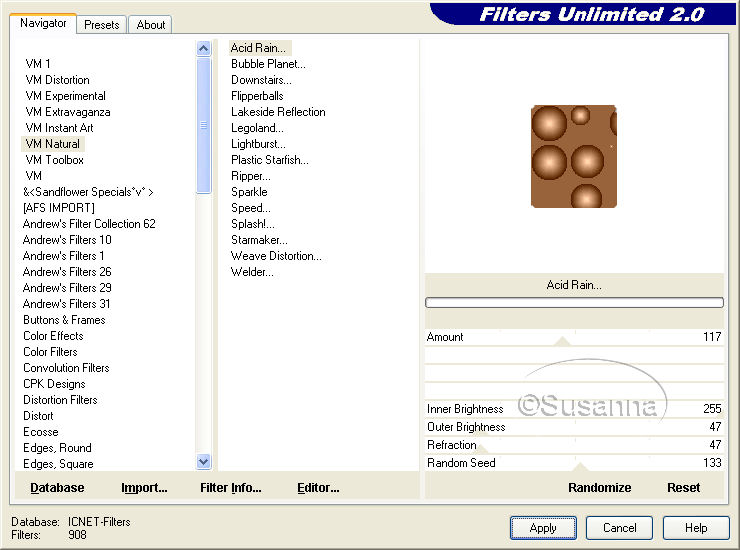The width and height of the screenshot is (740, 550).
Task: Choose Distortion Filters category
Action: coord(60,400)
